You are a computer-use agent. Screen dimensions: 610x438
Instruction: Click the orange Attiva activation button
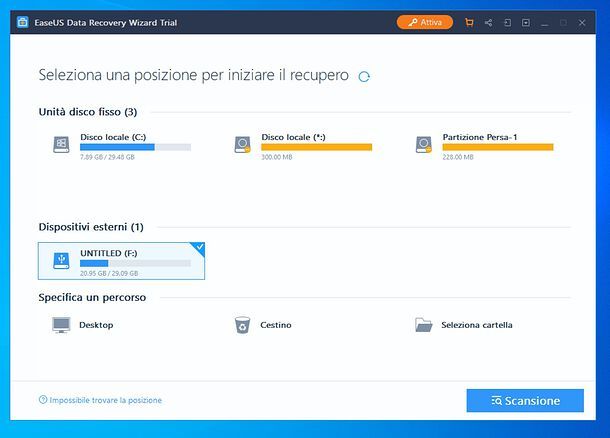pos(425,22)
